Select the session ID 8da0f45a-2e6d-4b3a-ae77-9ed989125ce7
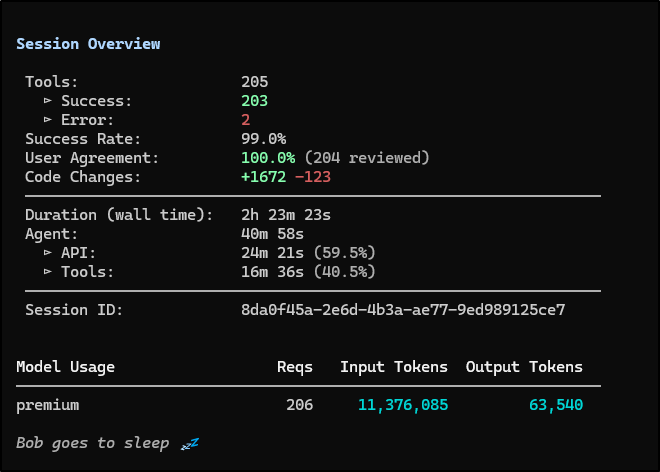The height and width of the screenshot is (472, 660). click(403, 310)
